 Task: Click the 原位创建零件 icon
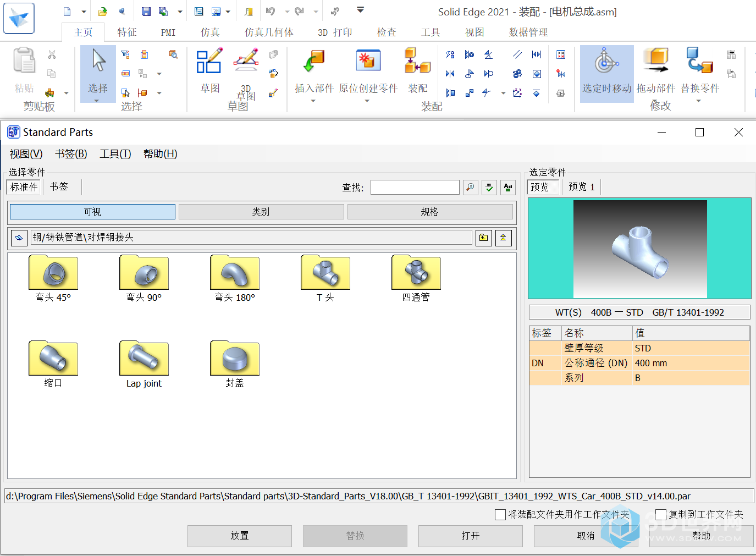pos(368,70)
